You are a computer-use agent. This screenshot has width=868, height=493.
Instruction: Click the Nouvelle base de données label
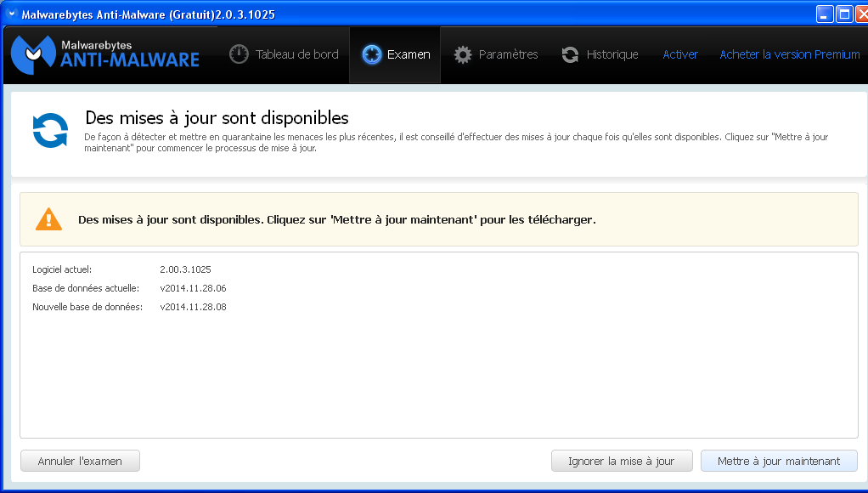click(x=87, y=307)
